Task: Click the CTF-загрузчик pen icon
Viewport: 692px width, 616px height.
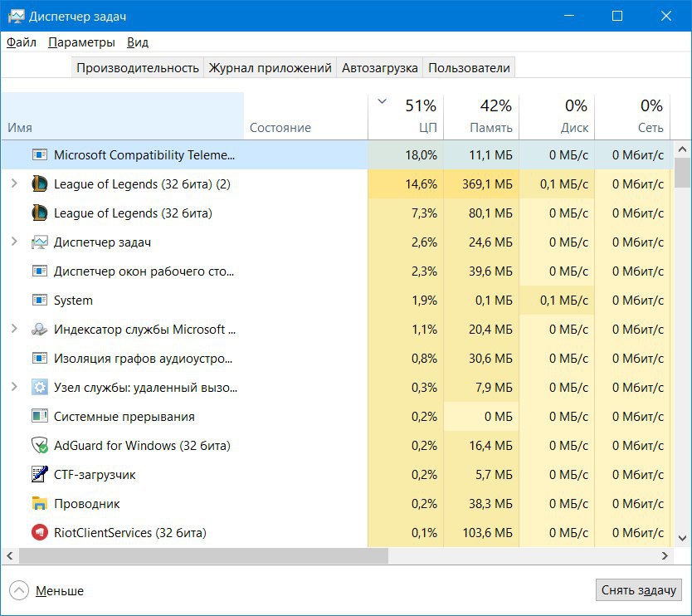Action: [x=40, y=475]
